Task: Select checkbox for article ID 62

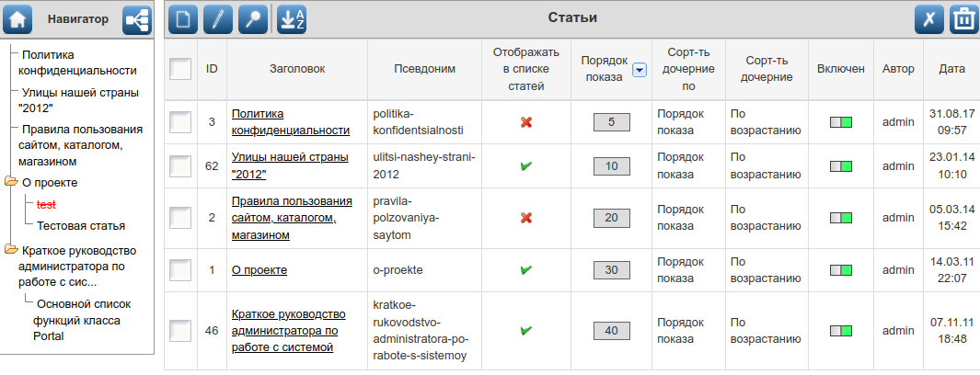Action: [x=180, y=166]
